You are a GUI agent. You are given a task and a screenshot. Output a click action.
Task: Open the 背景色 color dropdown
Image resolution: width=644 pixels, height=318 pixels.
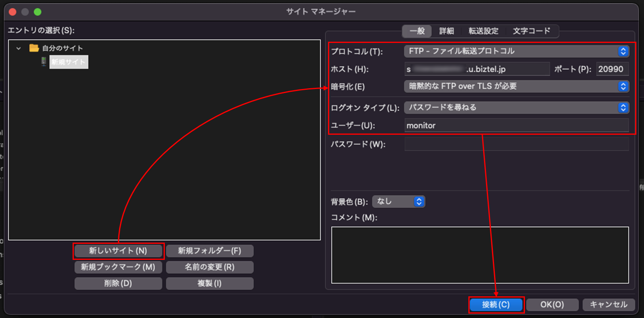tap(398, 201)
